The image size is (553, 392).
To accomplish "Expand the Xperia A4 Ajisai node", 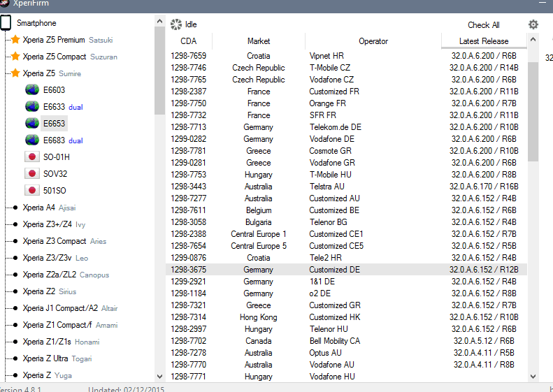I will (14, 208).
